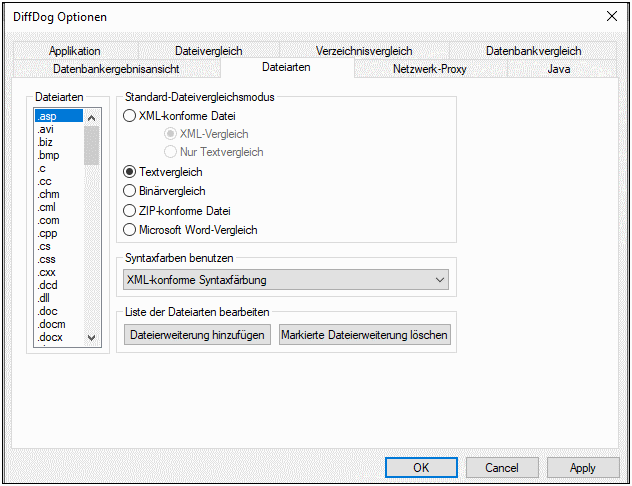
Task: Switch to the Applikation tab
Action: coord(75,51)
